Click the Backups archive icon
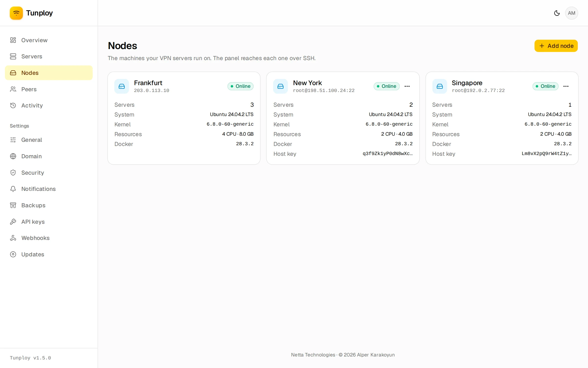 [13, 205]
